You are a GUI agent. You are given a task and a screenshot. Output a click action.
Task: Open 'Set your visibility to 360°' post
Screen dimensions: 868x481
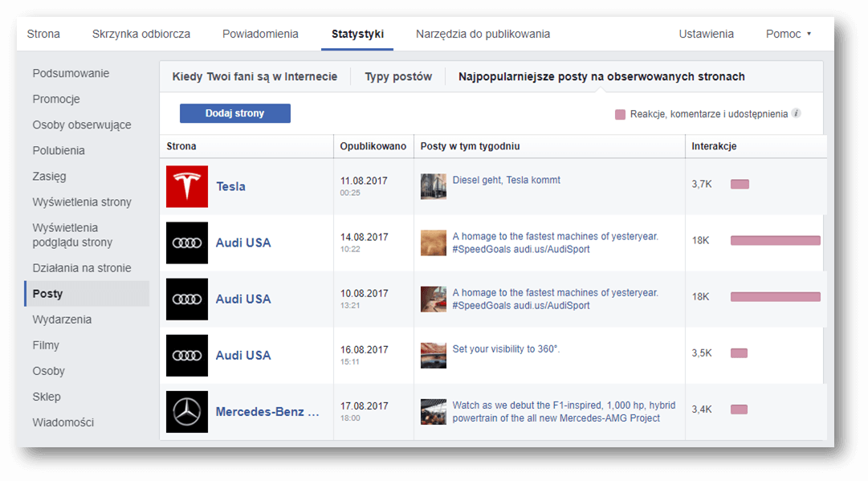point(506,349)
